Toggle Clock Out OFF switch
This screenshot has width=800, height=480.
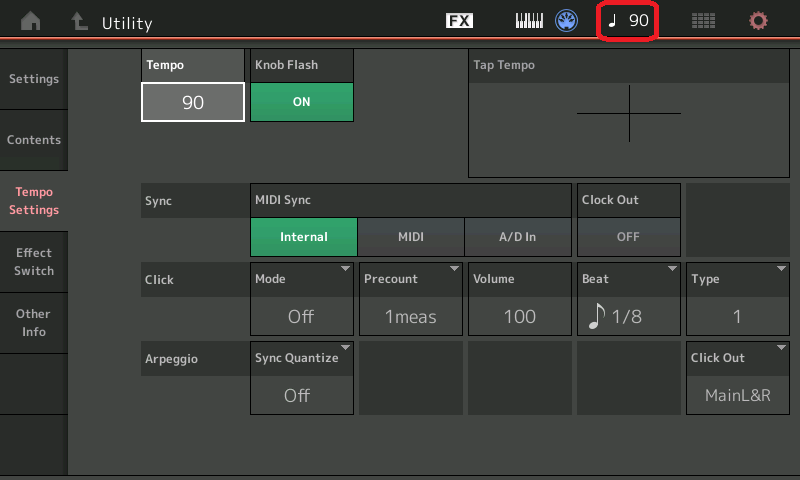[x=628, y=237]
